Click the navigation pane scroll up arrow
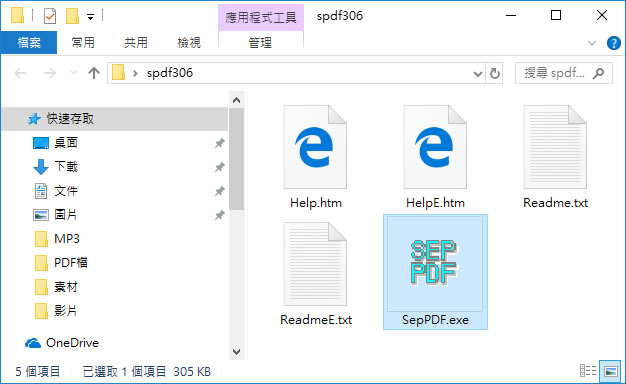Screen dimensions: 626x384 pos(236,100)
